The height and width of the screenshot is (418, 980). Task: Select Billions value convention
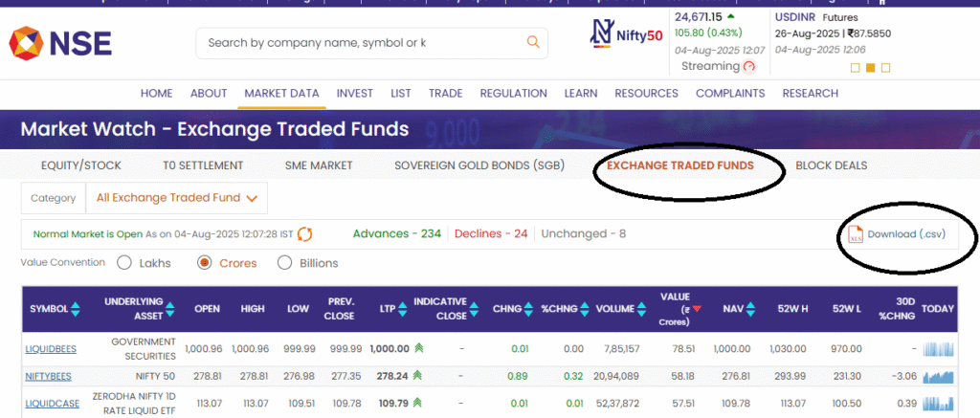pos(284,263)
